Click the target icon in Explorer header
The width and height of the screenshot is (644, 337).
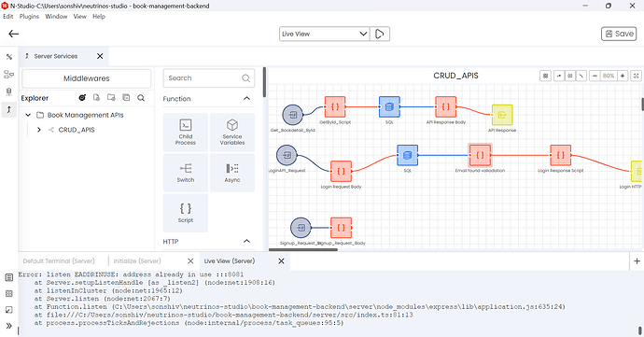pyautogui.click(x=82, y=98)
